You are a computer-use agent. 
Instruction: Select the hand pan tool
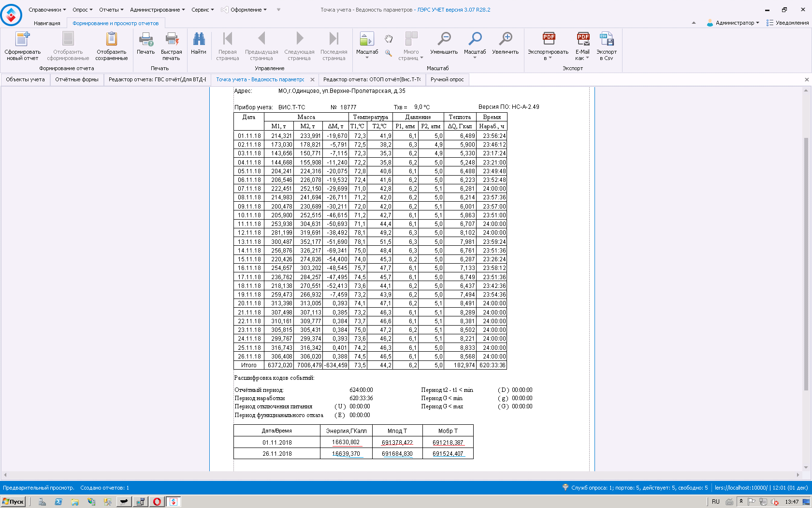(x=389, y=39)
